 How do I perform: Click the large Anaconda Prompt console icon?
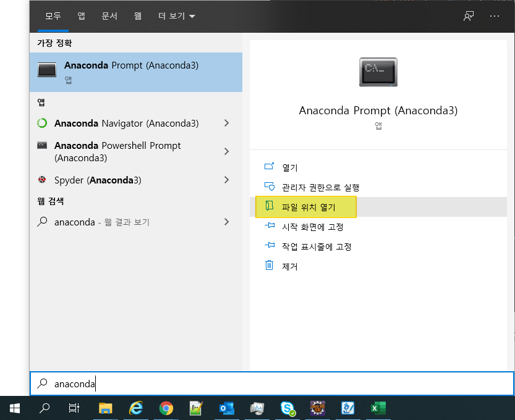point(378,72)
